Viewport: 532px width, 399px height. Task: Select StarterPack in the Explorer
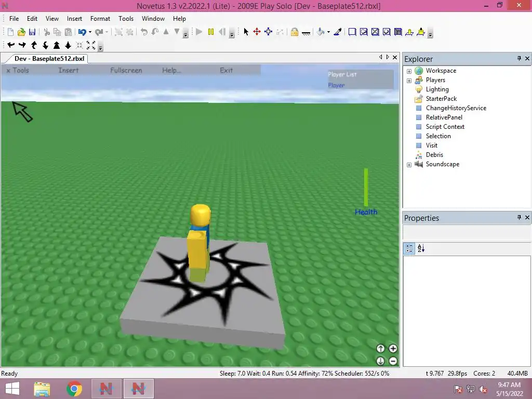pyautogui.click(x=441, y=98)
